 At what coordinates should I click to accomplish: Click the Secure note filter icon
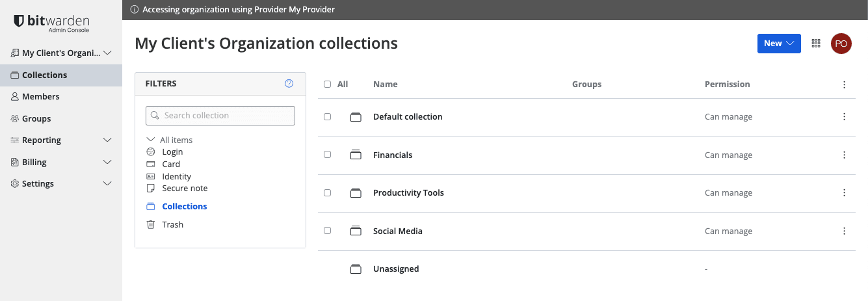tap(151, 189)
